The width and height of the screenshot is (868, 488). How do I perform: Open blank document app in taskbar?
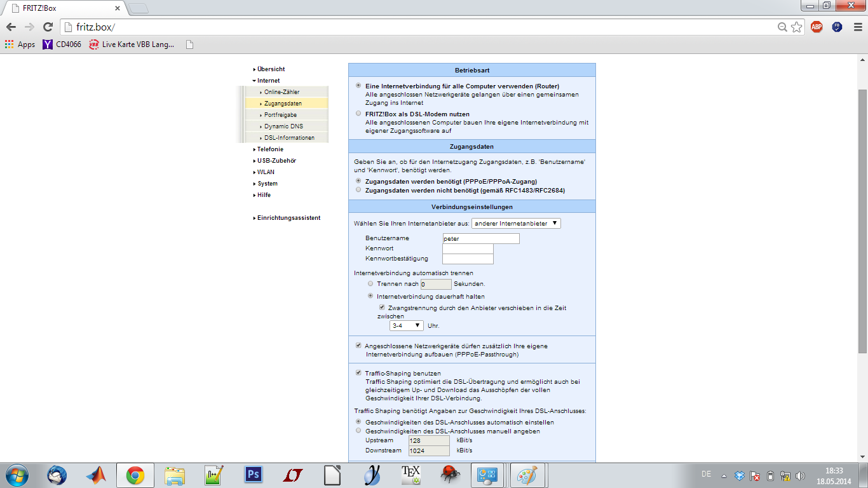pos(332,475)
